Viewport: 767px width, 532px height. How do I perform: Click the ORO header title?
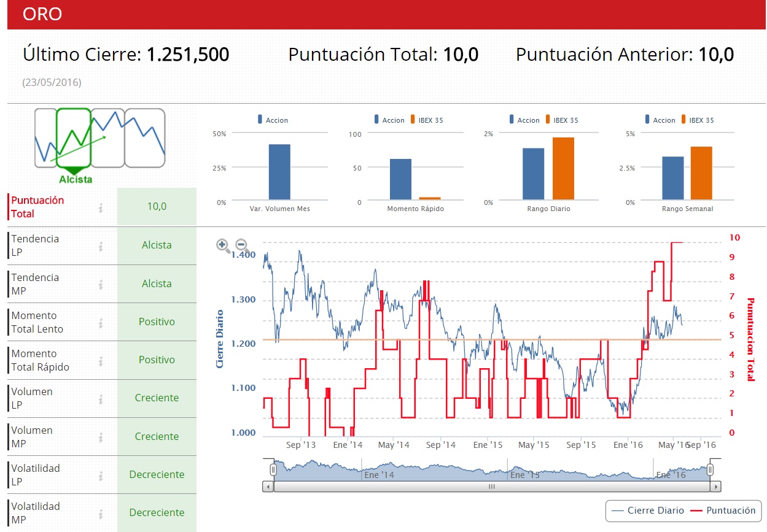pyautogui.click(x=42, y=14)
